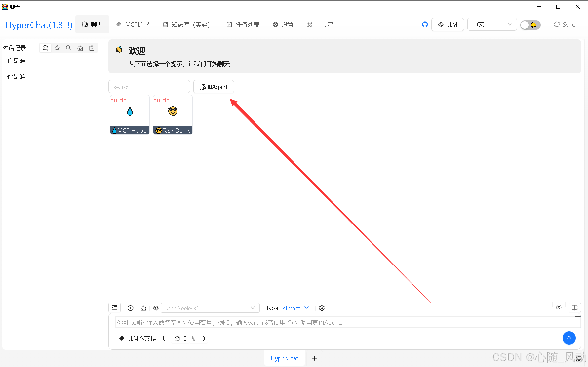Screen dimensions: 588x367
Task: Clear the conversation with the broom icon
Action: (x=143, y=308)
